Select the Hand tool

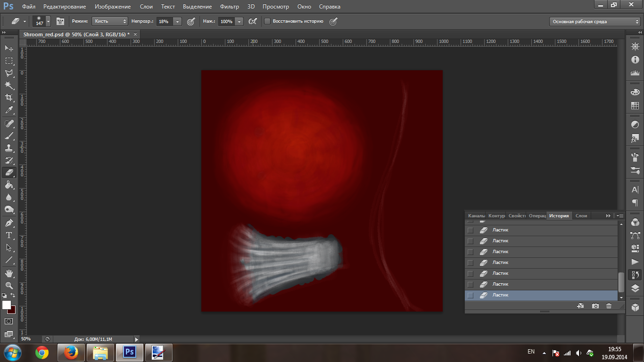(9, 273)
